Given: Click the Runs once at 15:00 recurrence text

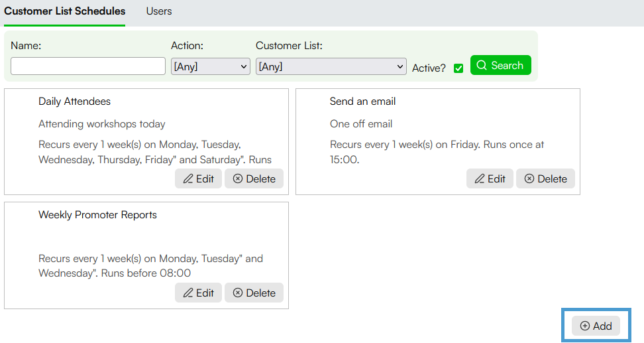Looking at the screenshot, I should (x=437, y=152).
